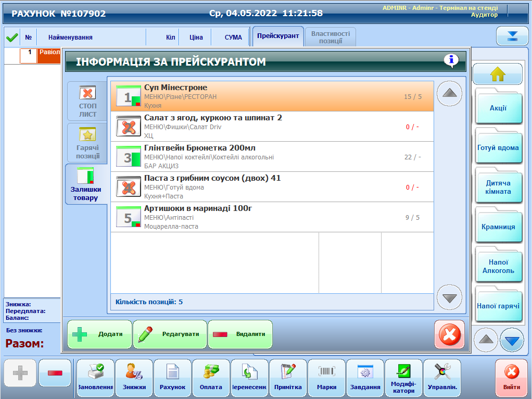The image size is (532, 399).
Task: Click the Оплата payment icon
Action: click(211, 378)
